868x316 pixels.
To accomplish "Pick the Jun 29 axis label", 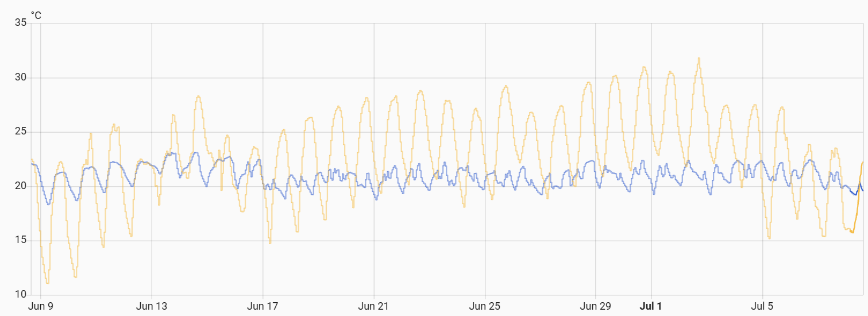I will point(596,306).
